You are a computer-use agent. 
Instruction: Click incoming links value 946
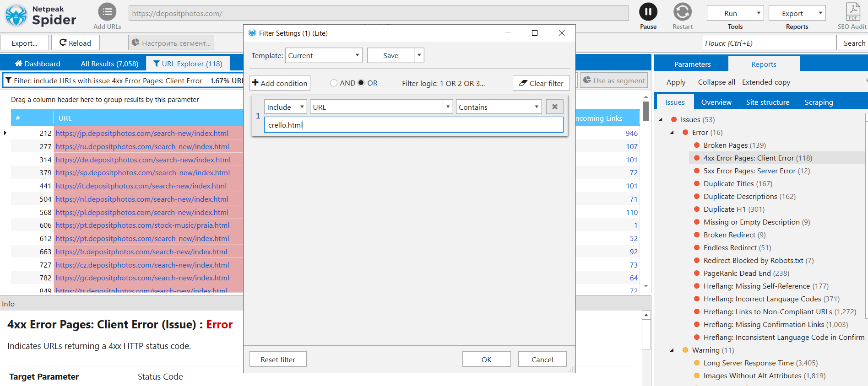[x=631, y=133]
